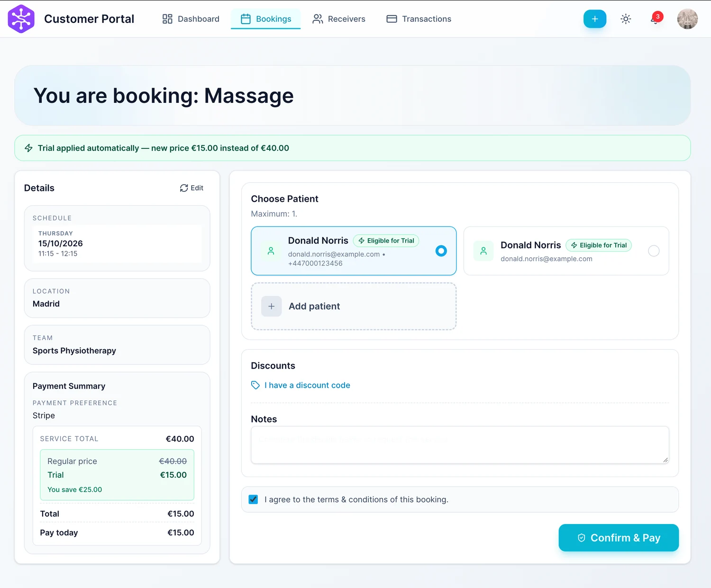This screenshot has width=711, height=588.
Task: Select the second Donald Norris radio button
Action: click(x=654, y=251)
